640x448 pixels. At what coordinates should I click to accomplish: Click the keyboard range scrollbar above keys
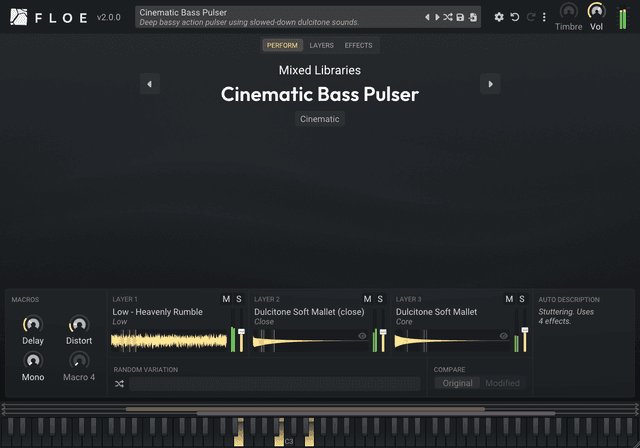[320, 409]
